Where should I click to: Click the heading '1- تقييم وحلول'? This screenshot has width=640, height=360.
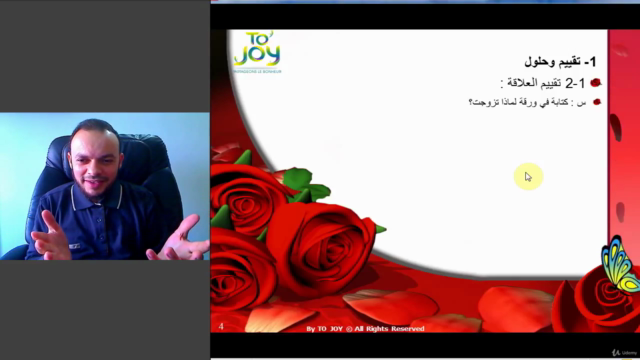pyautogui.click(x=560, y=62)
